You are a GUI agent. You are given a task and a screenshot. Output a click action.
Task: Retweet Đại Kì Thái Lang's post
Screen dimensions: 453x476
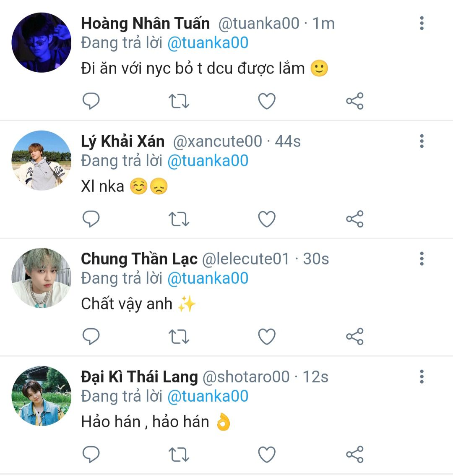(179, 455)
